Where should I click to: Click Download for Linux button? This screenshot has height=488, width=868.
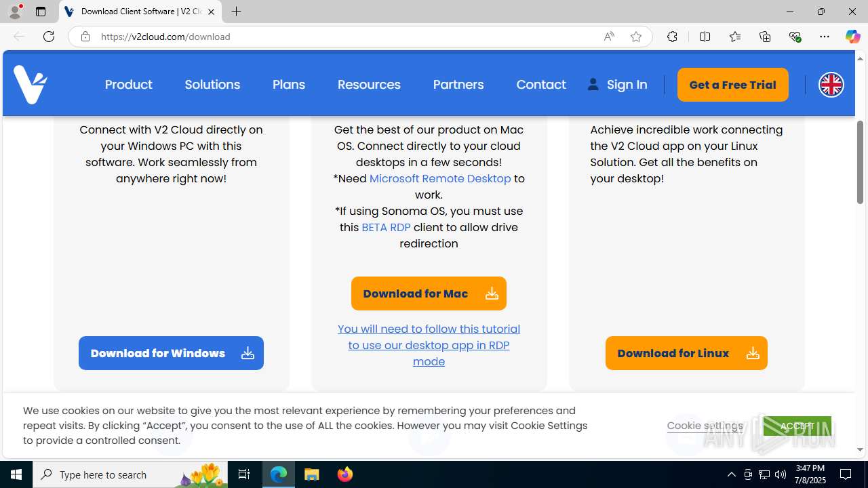(686, 353)
